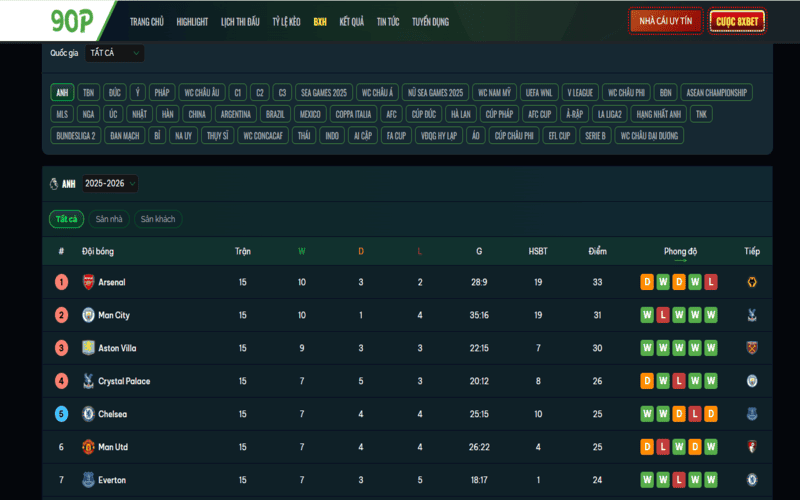Open the 'Kết quả' nav menu item
Viewport: 800px width, 500px height.
point(351,21)
